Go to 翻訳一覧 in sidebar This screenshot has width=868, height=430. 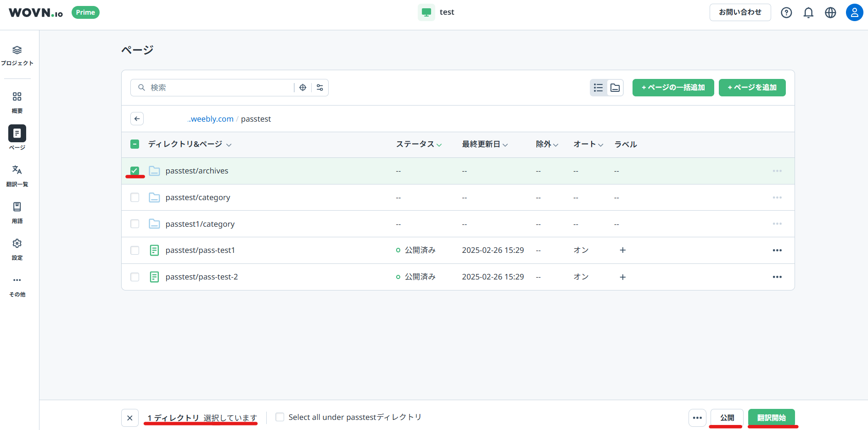coord(17,175)
